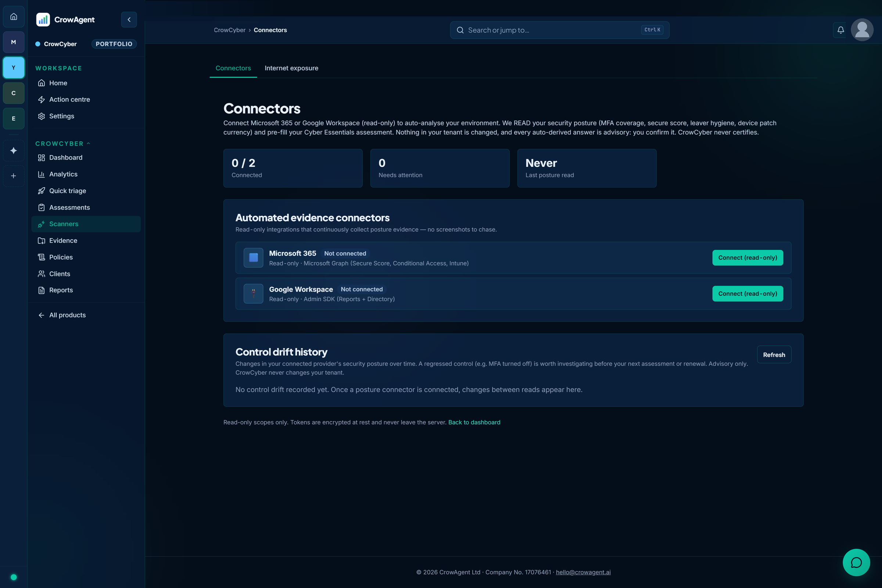Viewport: 882px width, 588px height.
Task: Click the CrowCyber product name in sidebar
Action: pos(60,44)
